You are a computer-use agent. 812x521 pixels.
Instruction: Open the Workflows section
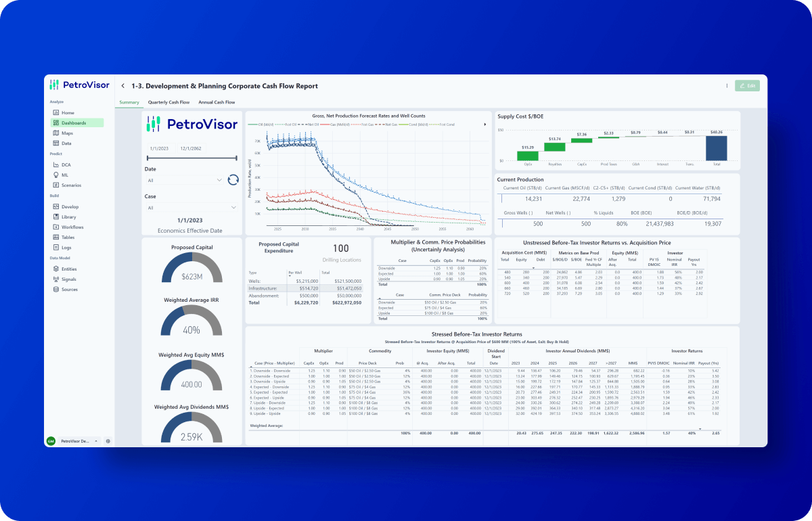72,227
